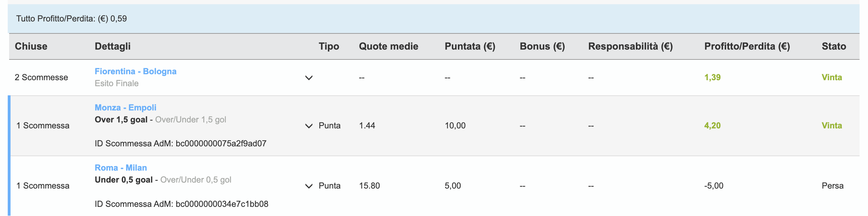
Task: Click the Profitto/Perdita (€) column header
Action: coord(747,46)
